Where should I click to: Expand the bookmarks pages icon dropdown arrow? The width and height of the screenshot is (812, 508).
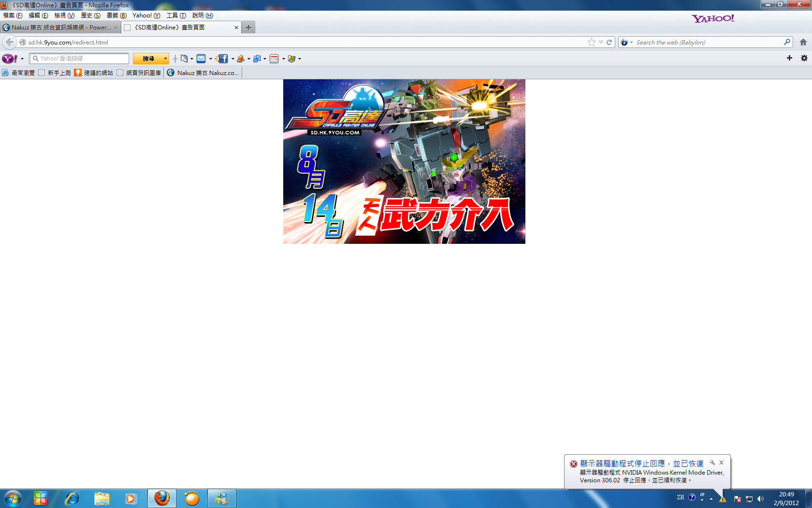point(192,59)
